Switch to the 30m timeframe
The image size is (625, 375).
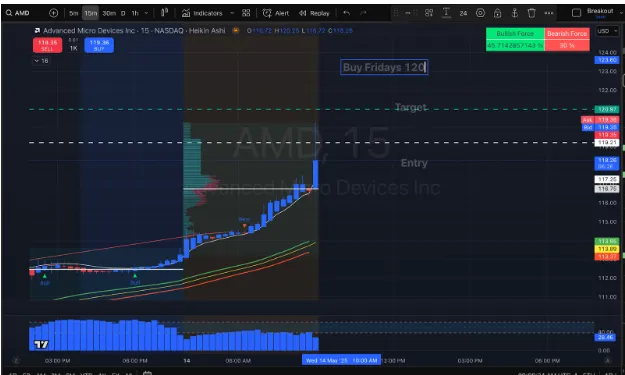point(109,13)
